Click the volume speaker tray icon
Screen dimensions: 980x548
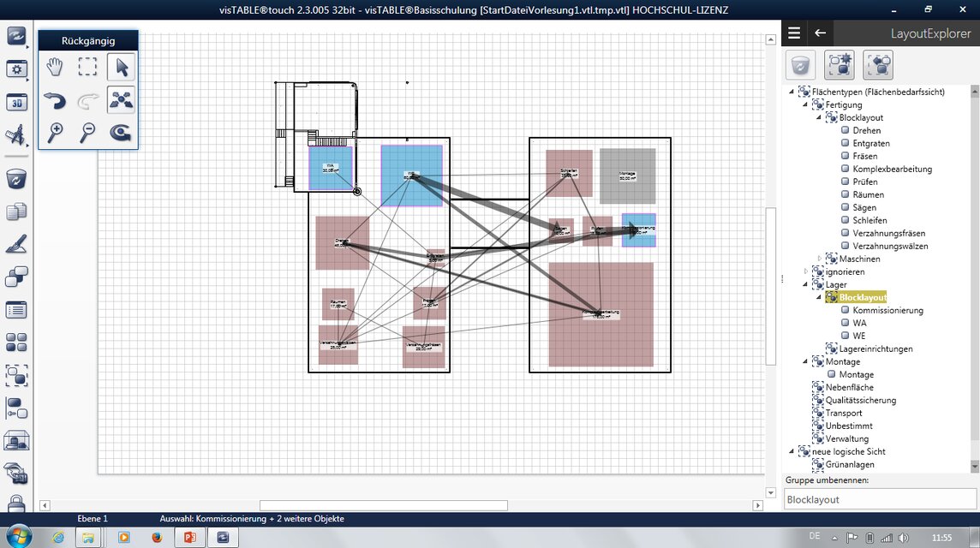click(x=903, y=538)
